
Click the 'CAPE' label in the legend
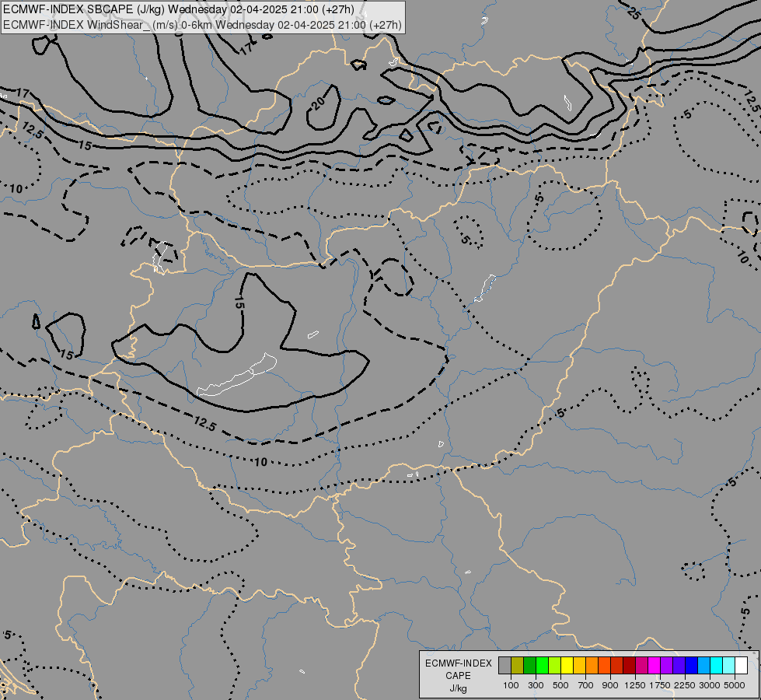tap(458, 676)
